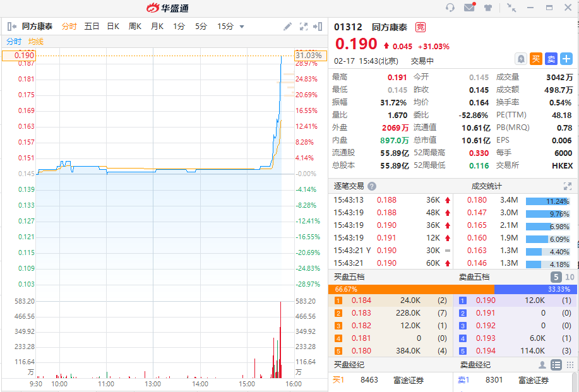The height and width of the screenshot is (392, 579).
Task: Click the 成交量 value 3042万
Action: [559, 78]
